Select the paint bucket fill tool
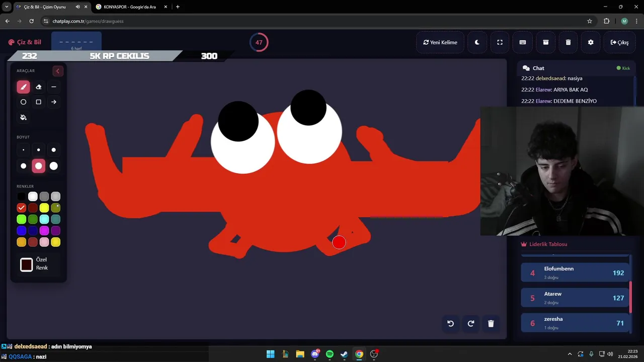 coord(23,117)
